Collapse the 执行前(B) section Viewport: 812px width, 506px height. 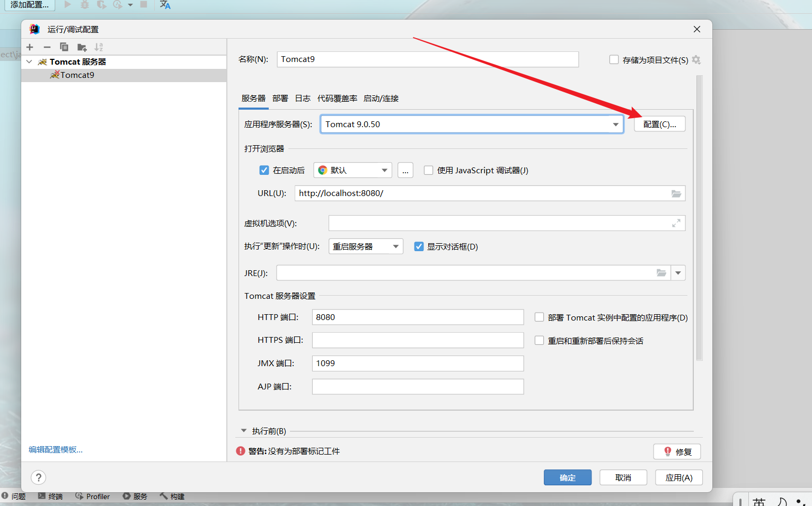[x=244, y=431]
